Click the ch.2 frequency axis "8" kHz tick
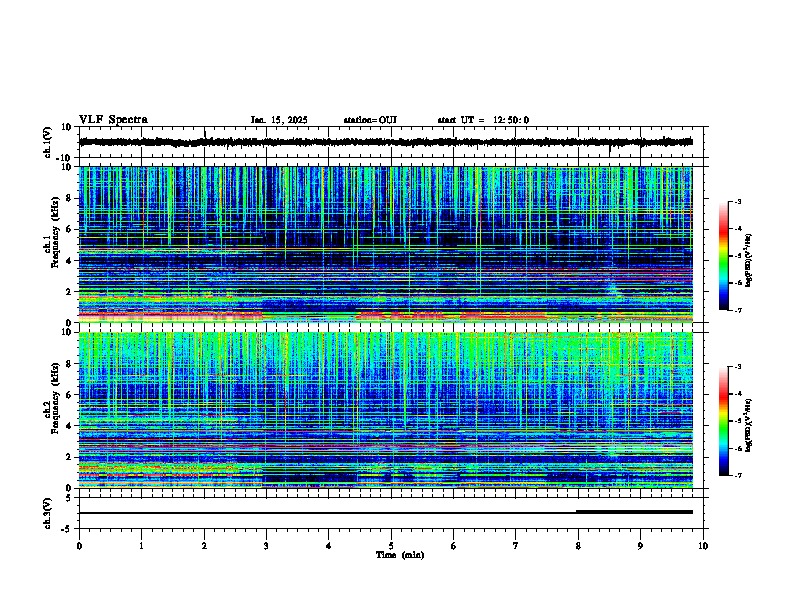This screenshot has width=792, height=612. click(70, 364)
